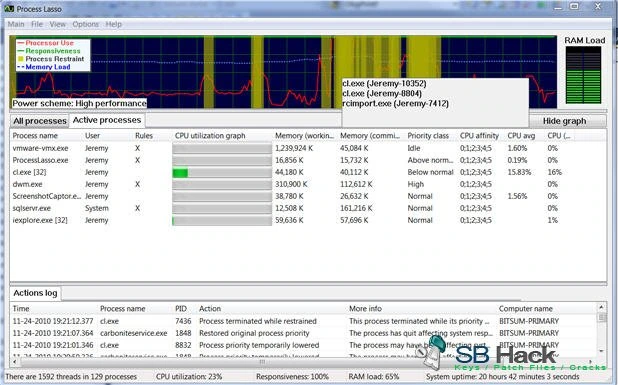Click the Action column header in log

pyautogui.click(x=210, y=309)
